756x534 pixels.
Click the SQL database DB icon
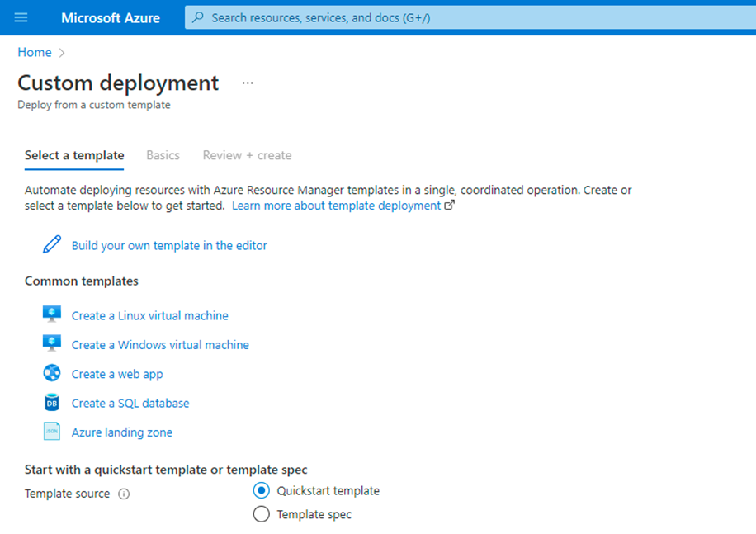(x=52, y=403)
